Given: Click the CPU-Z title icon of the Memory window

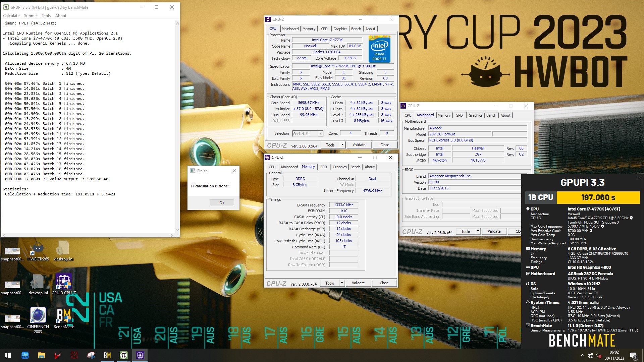Looking at the screenshot, I should pos(267,158).
